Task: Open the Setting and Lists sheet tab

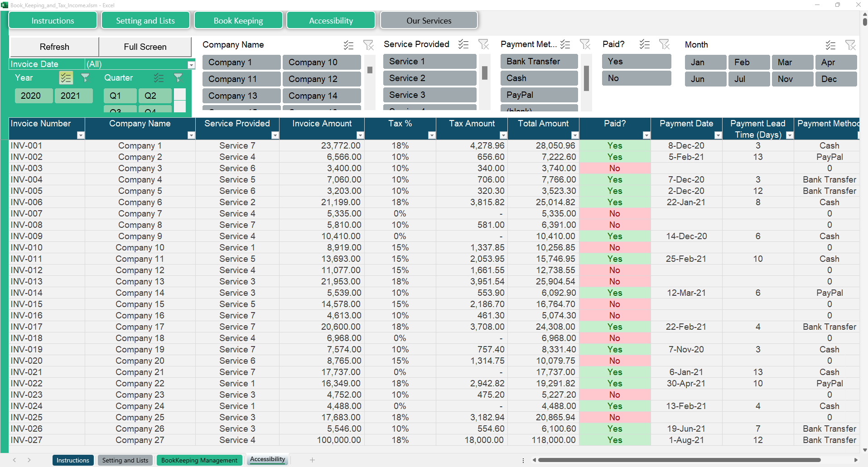Action: 125,460
